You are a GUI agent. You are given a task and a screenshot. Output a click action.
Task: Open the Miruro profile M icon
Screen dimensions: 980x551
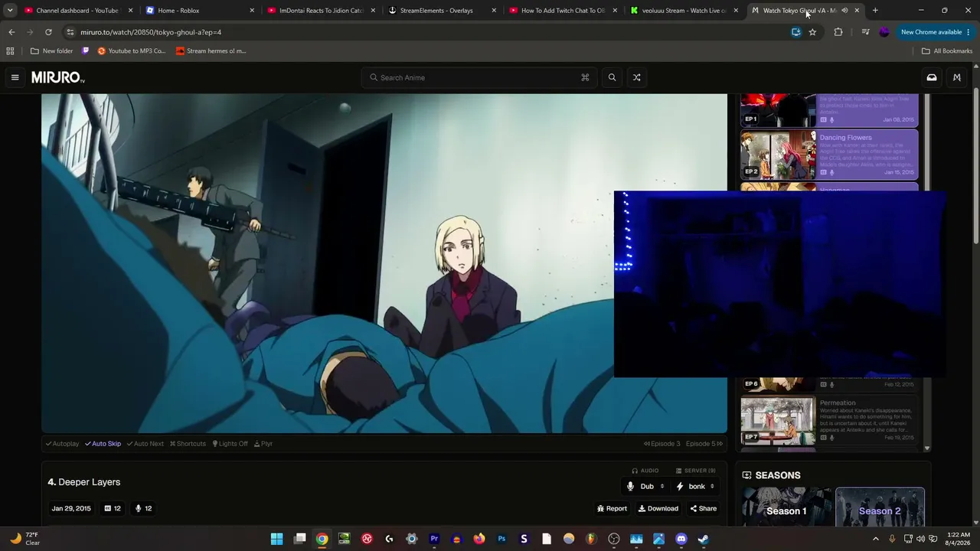(x=957, y=77)
